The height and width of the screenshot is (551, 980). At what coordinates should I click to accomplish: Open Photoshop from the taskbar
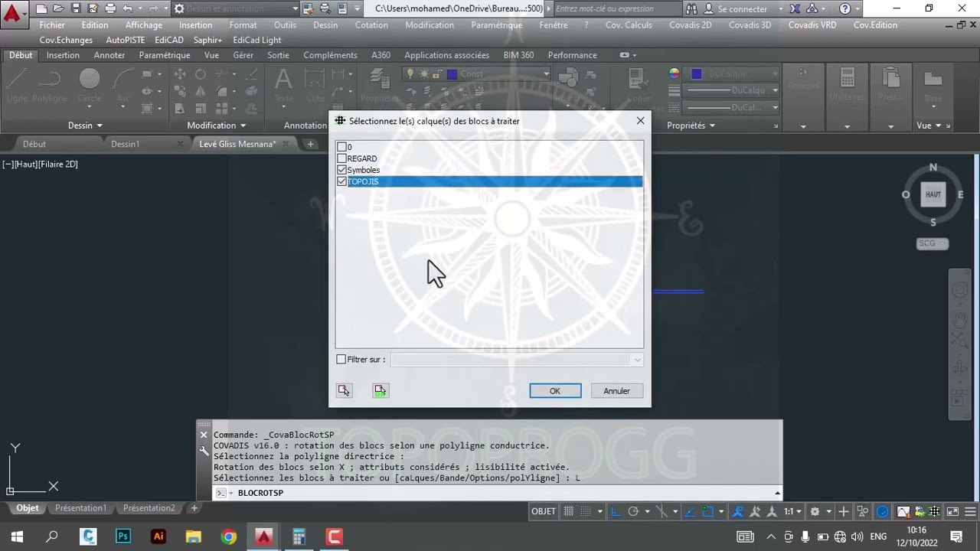123,536
